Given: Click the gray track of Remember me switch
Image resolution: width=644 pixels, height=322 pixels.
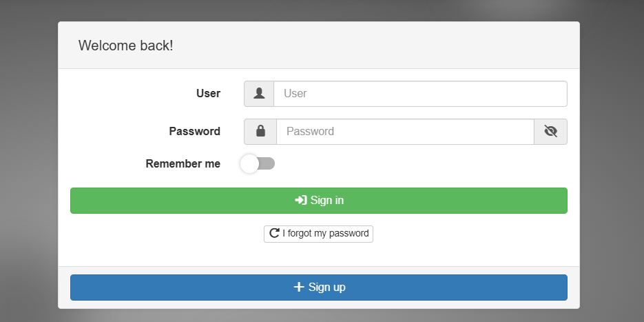Looking at the screenshot, I should [x=267, y=163].
